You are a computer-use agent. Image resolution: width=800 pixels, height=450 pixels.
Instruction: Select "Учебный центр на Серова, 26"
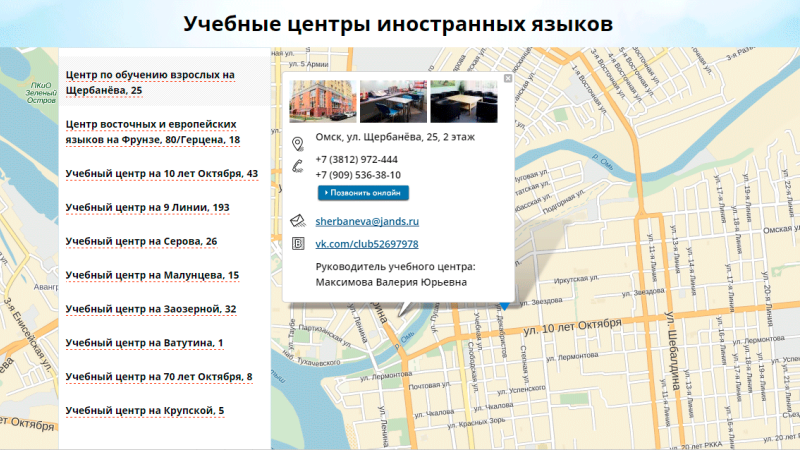coord(141,241)
